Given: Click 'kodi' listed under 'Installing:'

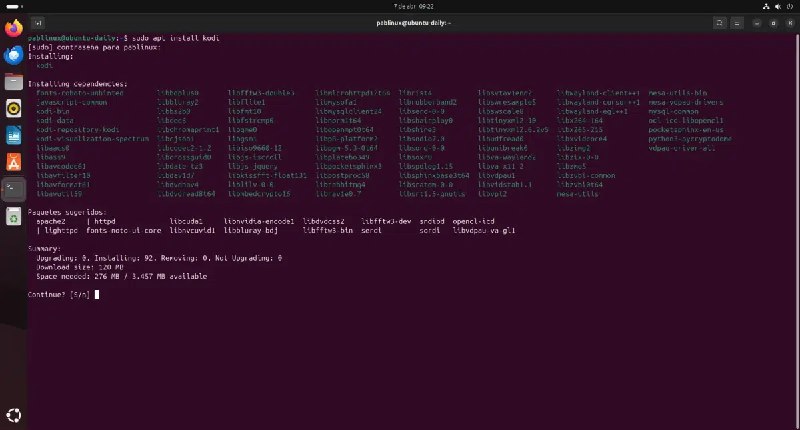Looking at the screenshot, I should tap(44, 65).
